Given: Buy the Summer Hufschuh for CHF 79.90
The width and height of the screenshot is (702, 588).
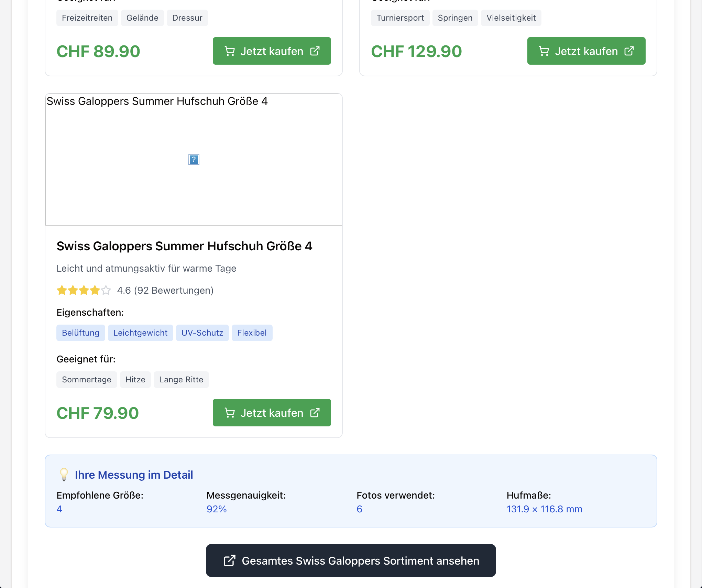Looking at the screenshot, I should click(x=272, y=413).
